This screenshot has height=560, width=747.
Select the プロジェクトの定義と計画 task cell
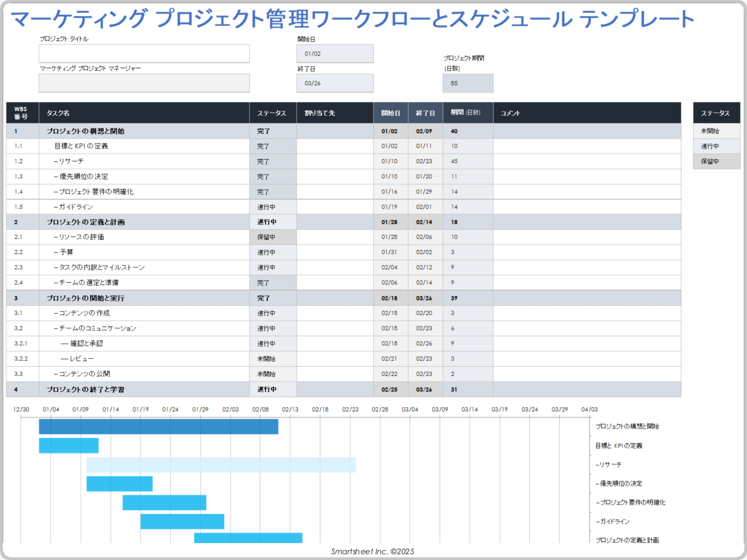tap(144, 222)
